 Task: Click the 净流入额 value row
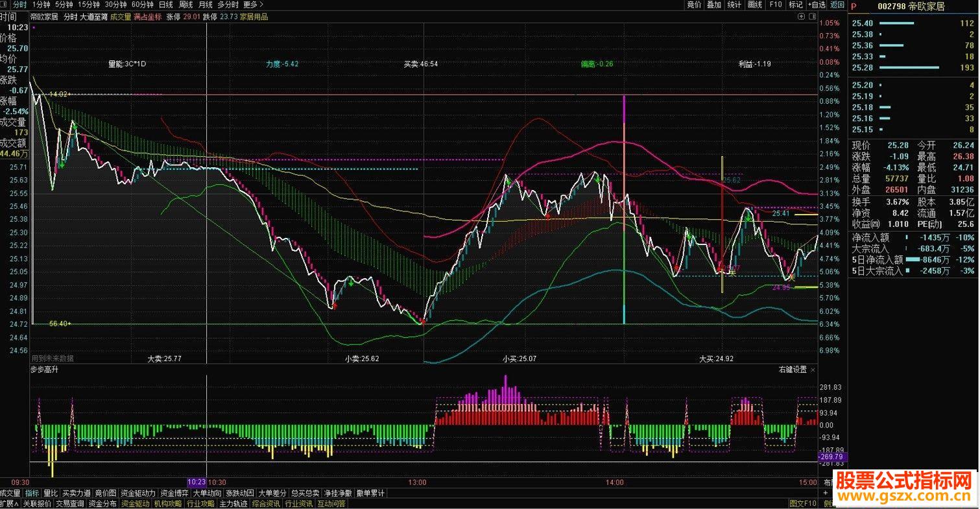[x=913, y=238]
